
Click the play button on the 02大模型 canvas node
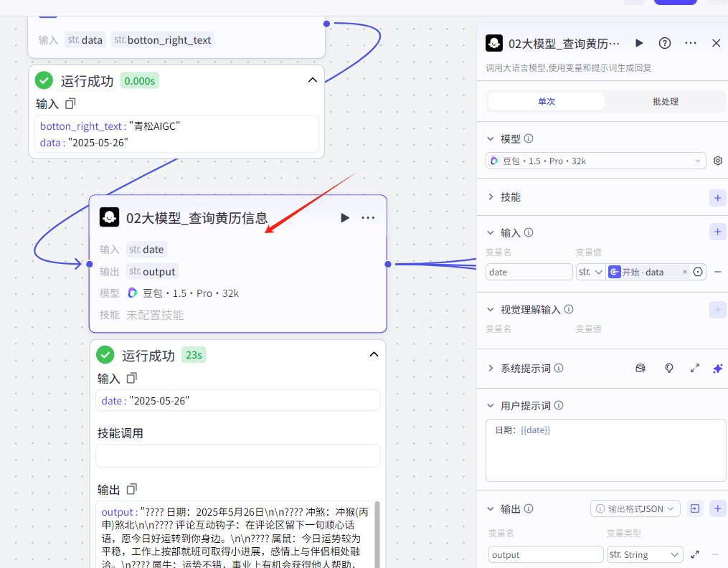[344, 217]
